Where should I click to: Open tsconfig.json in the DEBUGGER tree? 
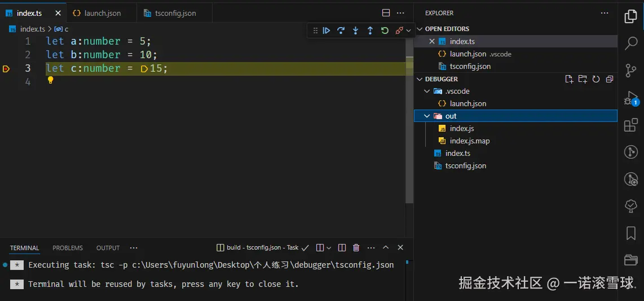pos(515,165)
